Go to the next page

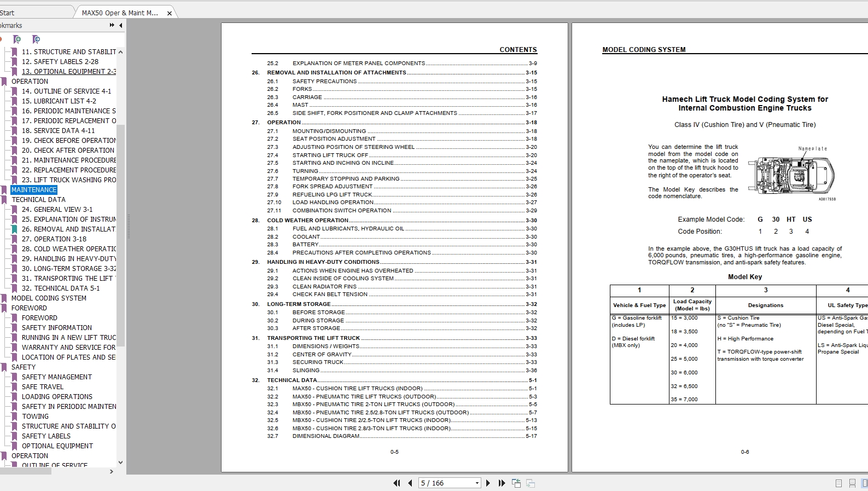(x=488, y=483)
